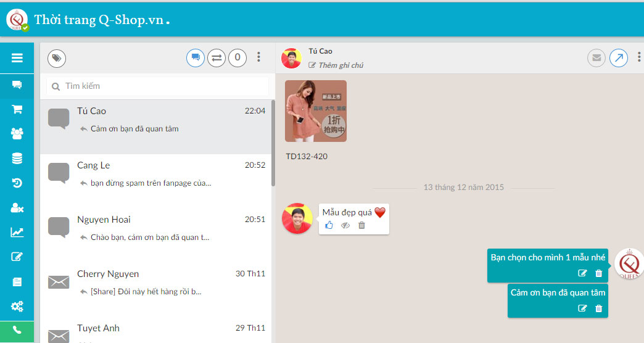The width and height of the screenshot is (644, 343).
Task: Click the TD132-420 product code text
Action: point(307,157)
